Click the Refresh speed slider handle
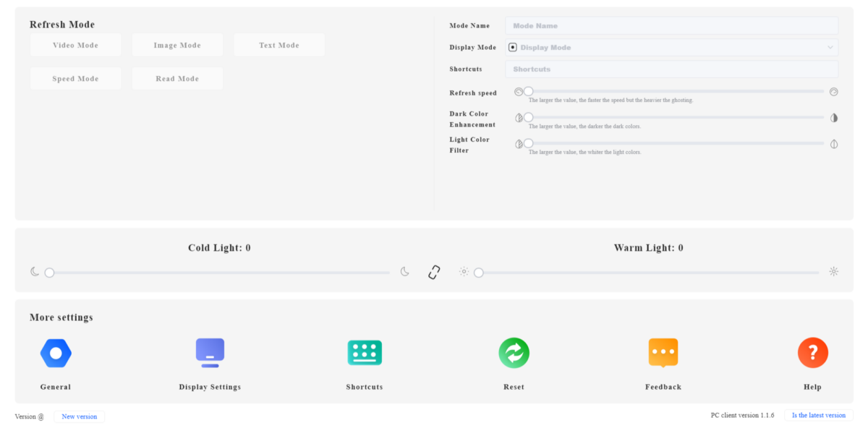 [529, 92]
